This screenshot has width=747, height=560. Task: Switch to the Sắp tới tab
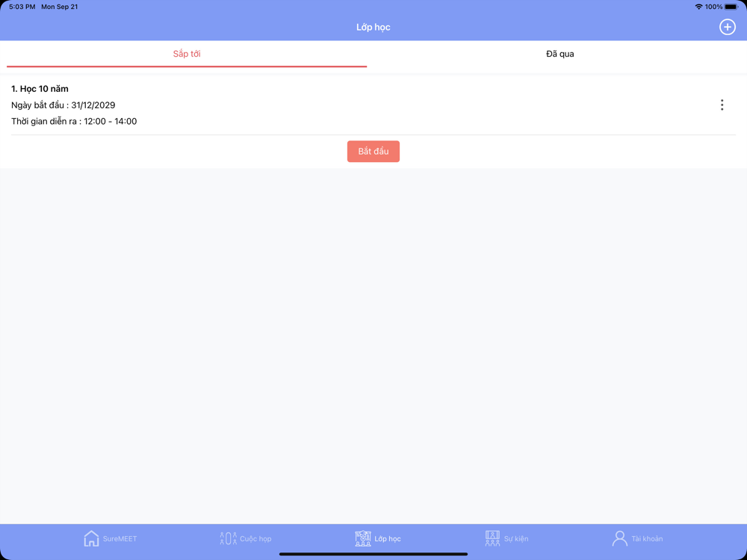pos(187,54)
